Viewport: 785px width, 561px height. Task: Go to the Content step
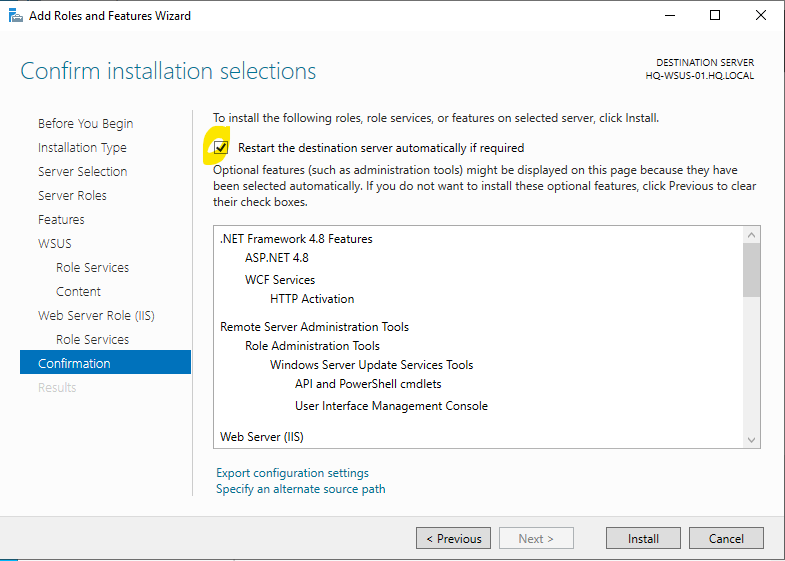[x=78, y=292]
